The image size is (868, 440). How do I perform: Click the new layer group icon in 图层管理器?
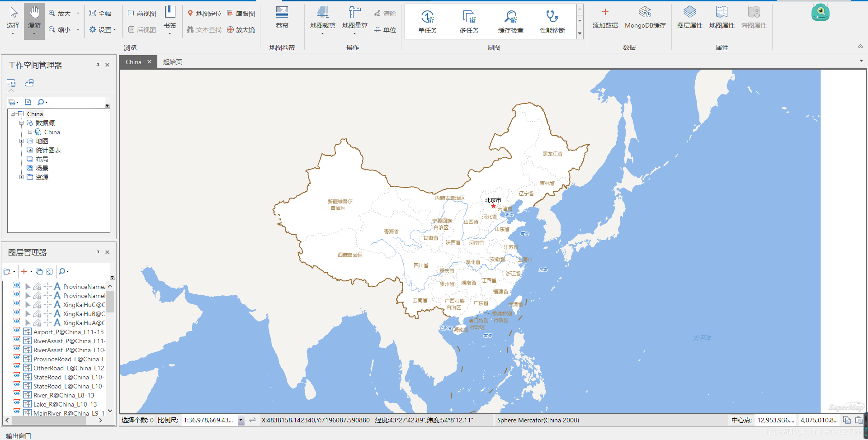click(7, 271)
